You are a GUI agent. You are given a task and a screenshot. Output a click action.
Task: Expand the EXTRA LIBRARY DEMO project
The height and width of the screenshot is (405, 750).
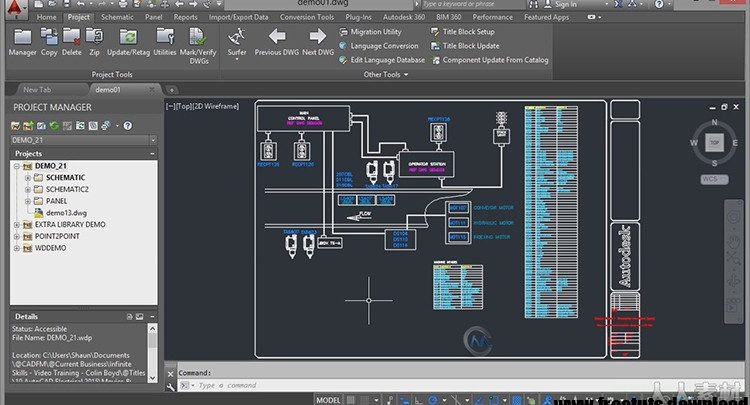(x=17, y=225)
